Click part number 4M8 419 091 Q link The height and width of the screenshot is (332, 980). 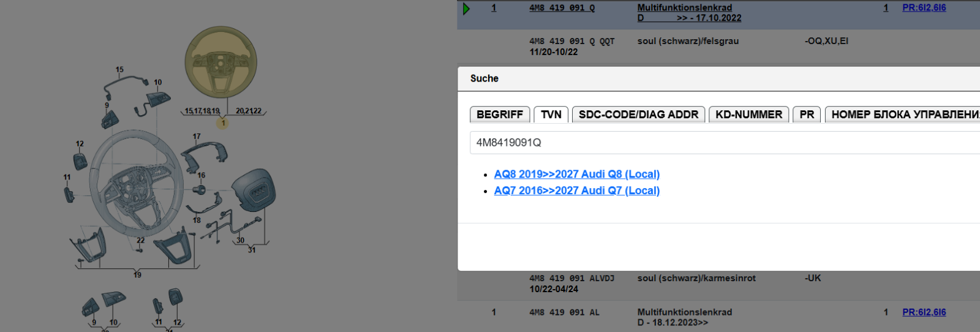click(562, 8)
